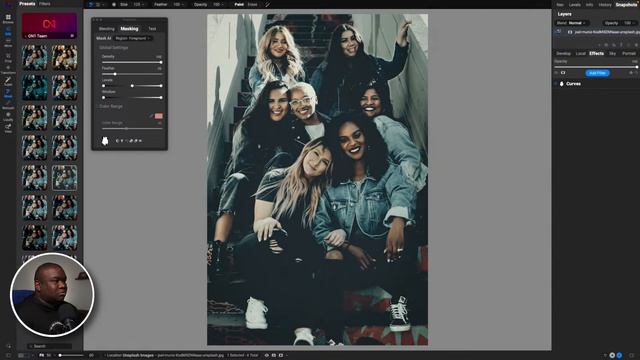
Task: Click the Color Range pink swatch
Action: [x=159, y=116]
